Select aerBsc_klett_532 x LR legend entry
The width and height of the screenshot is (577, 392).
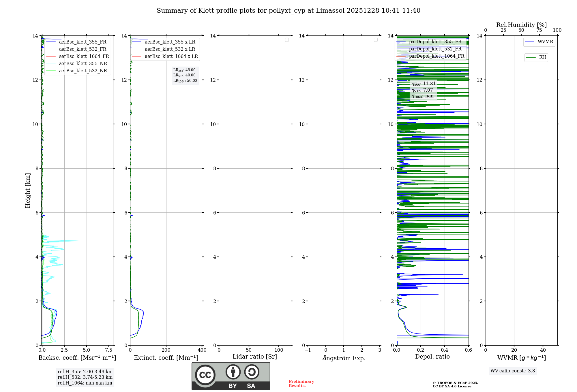point(170,49)
